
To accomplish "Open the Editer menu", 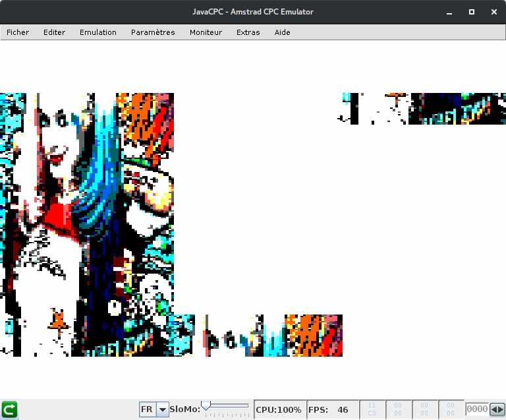I will click(x=54, y=32).
